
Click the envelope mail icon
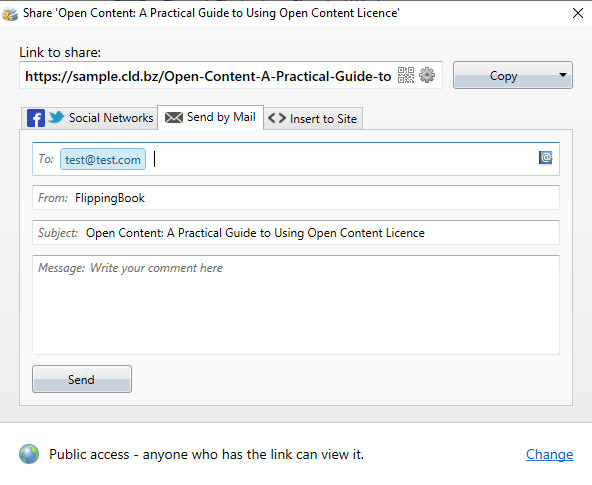pos(174,117)
